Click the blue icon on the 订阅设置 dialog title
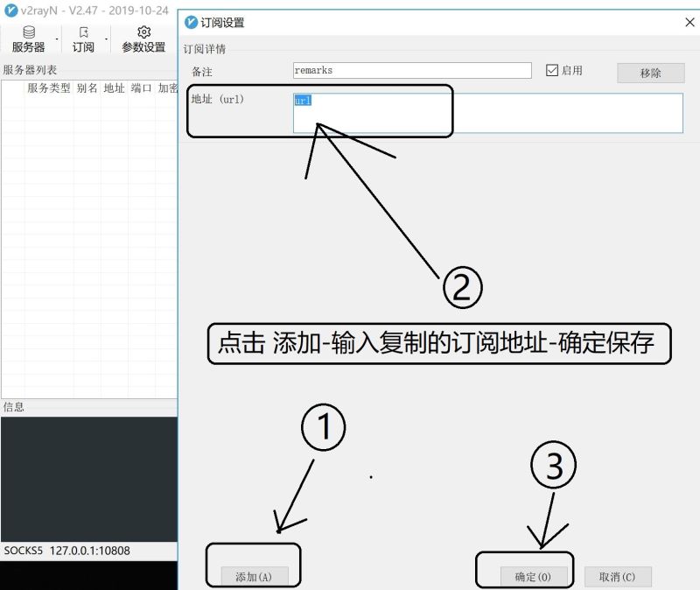Viewport: 700px width, 590px height. (189, 23)
